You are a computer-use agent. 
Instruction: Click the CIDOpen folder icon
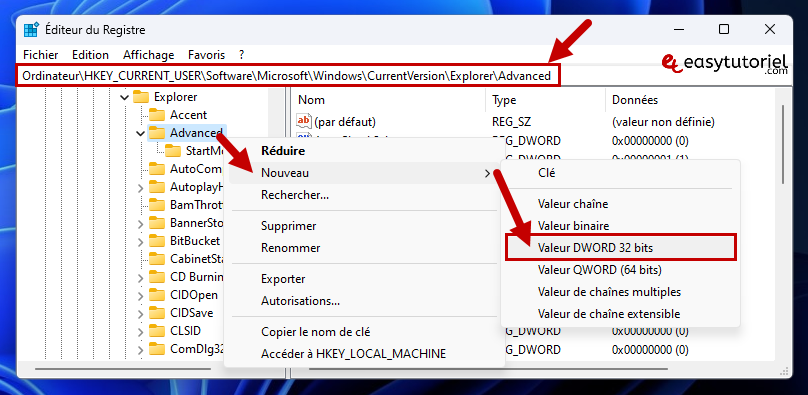point(156,295)
